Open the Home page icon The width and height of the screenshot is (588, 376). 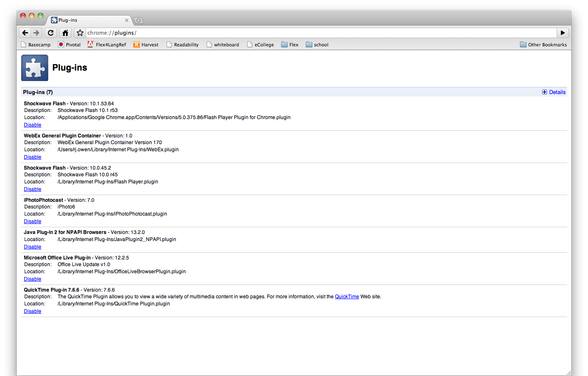pyautogui.click(x=65, y=33)
